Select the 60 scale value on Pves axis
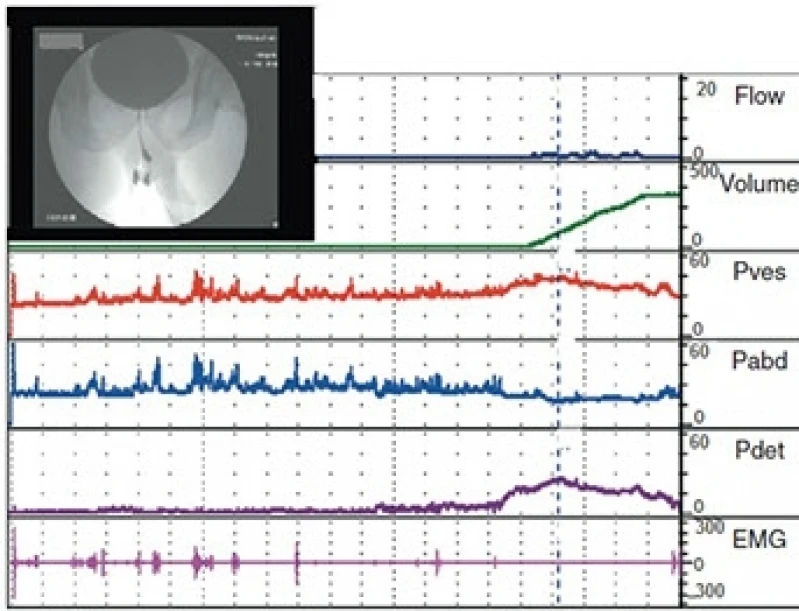This screenshot has width=799, height=611. [x=702, y=261]
